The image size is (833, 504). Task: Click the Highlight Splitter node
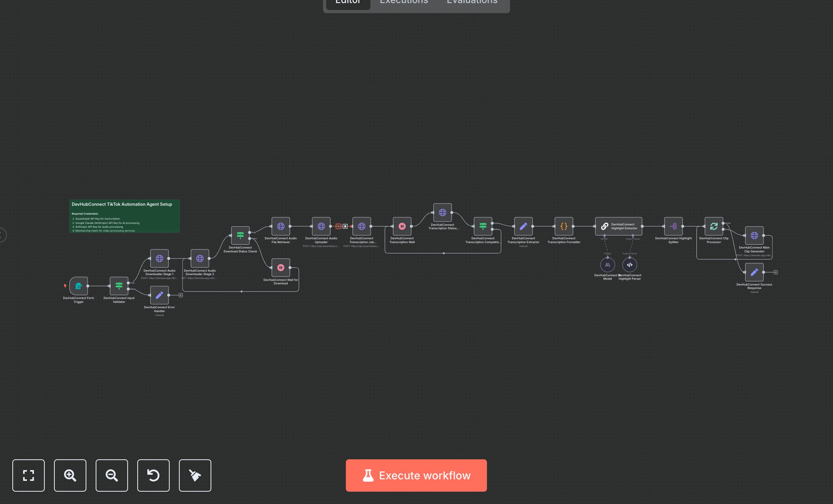(x=673, y=226)
